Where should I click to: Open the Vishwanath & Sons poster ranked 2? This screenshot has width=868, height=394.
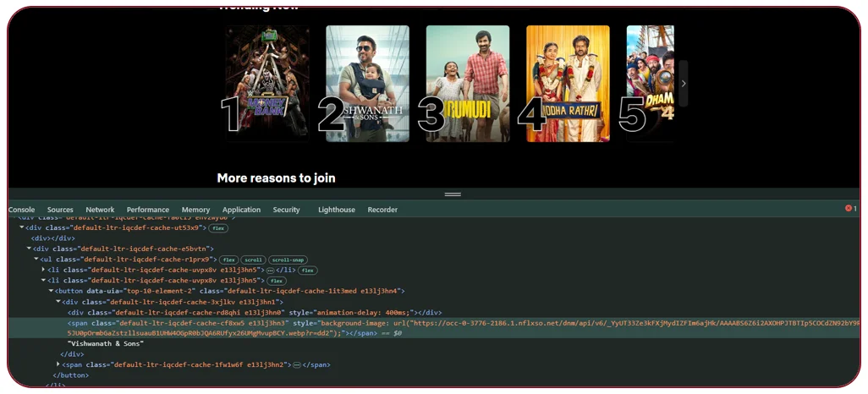click(x=367, y=84)
